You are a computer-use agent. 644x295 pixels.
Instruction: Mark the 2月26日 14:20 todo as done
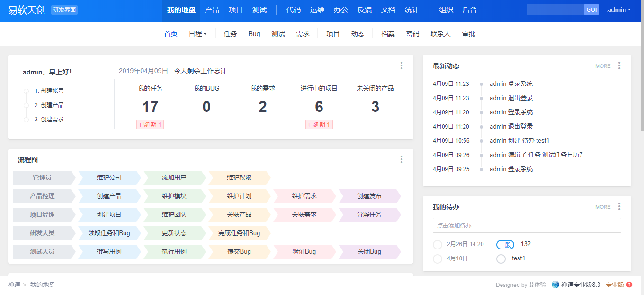[x=438, y=245]
